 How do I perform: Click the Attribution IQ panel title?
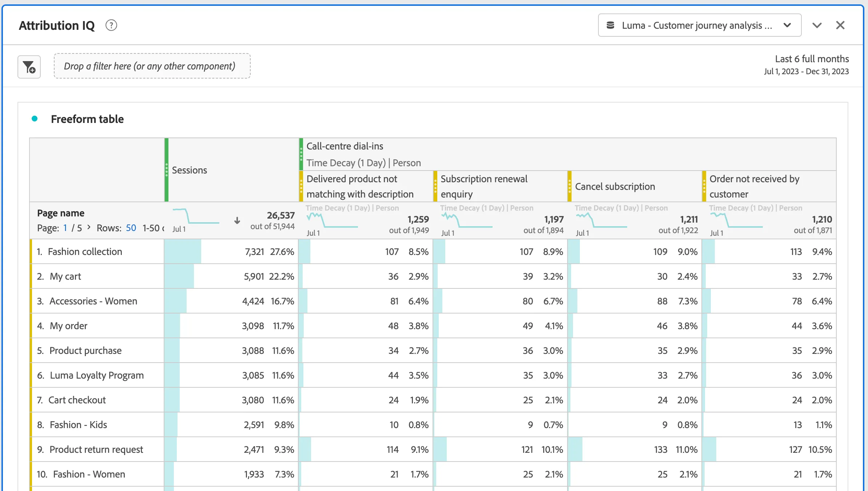(x=57, y=25)
